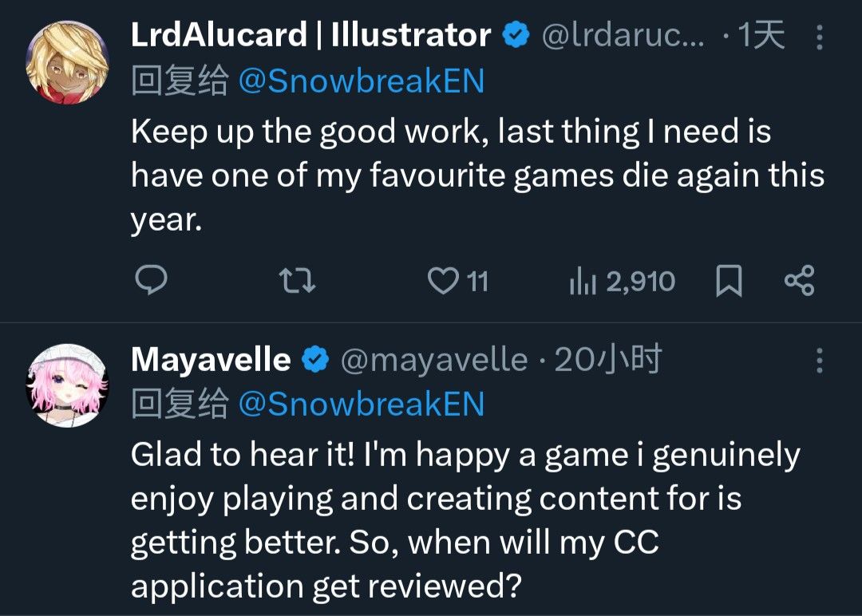This screenshot has width=862, height=616.
Task: Like the tweet with 11 likes
Action: pos(441,281)
